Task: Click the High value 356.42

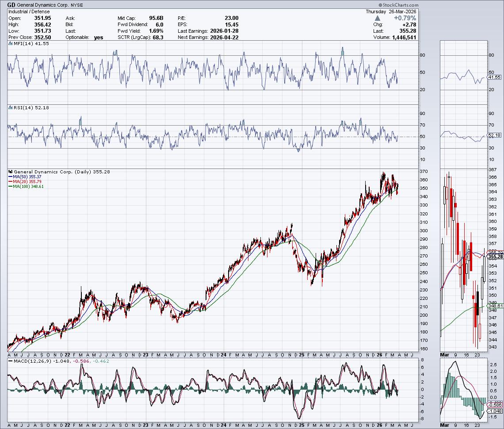Action: coord(42,24)
